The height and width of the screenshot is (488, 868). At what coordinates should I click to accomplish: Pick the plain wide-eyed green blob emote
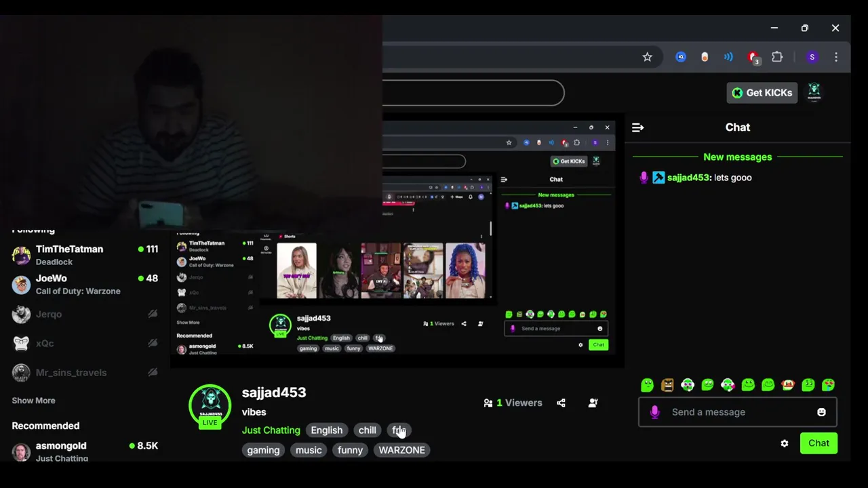point(647,385)
